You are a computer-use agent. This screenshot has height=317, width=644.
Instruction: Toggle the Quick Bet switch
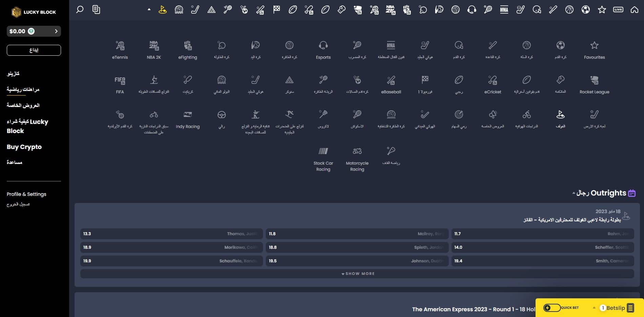[x=551, y=308]
